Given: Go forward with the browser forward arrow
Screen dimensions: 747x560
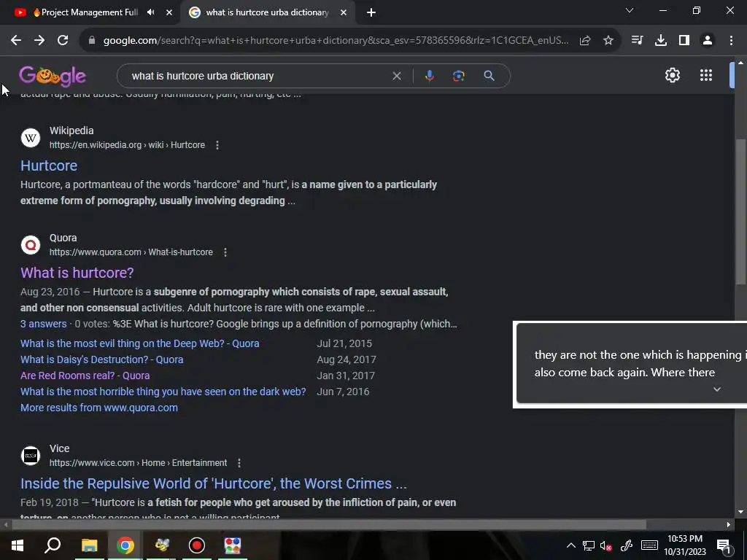Looking at the screenshot, I should tap(39, 41).
